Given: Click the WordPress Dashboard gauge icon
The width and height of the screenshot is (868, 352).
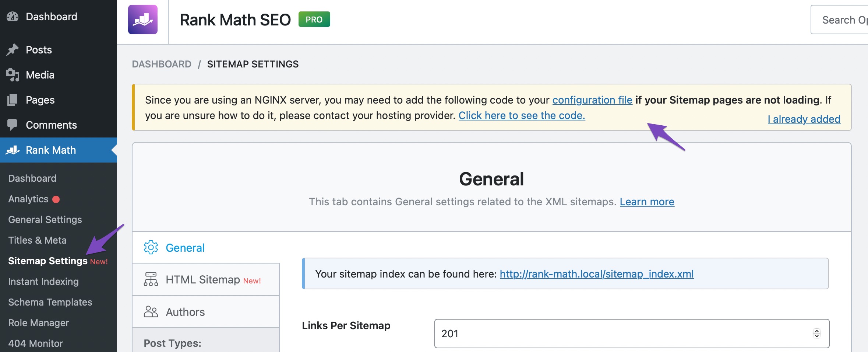Looking at the screenshot, I should pos(13,17).
